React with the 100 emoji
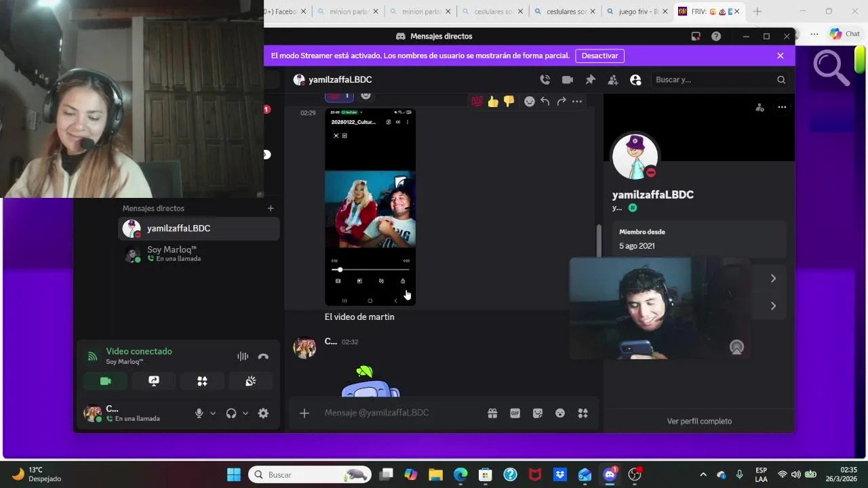This screenshot has height=488, width=868. tap(477, 101)
